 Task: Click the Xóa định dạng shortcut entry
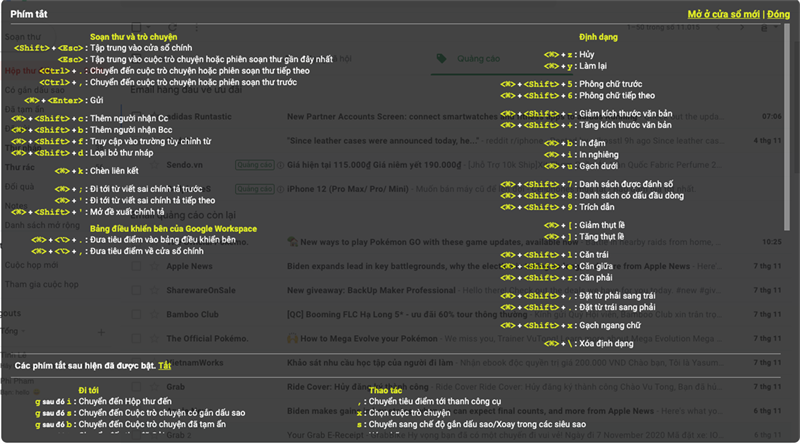click(607, 343)
